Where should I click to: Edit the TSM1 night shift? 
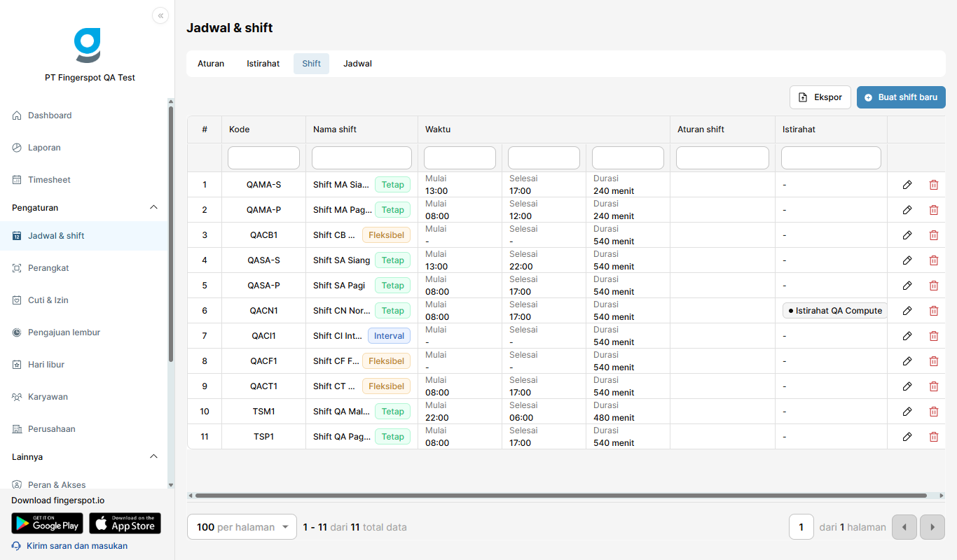pyautogui.click(x=907, y=412)
